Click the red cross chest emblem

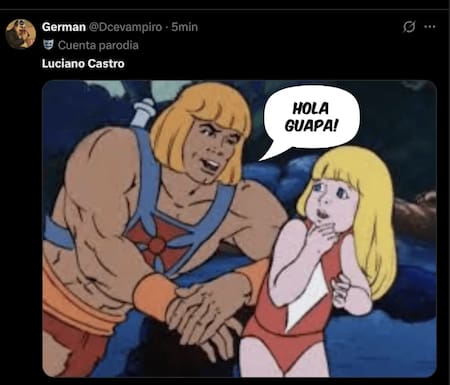coord(159,243)
